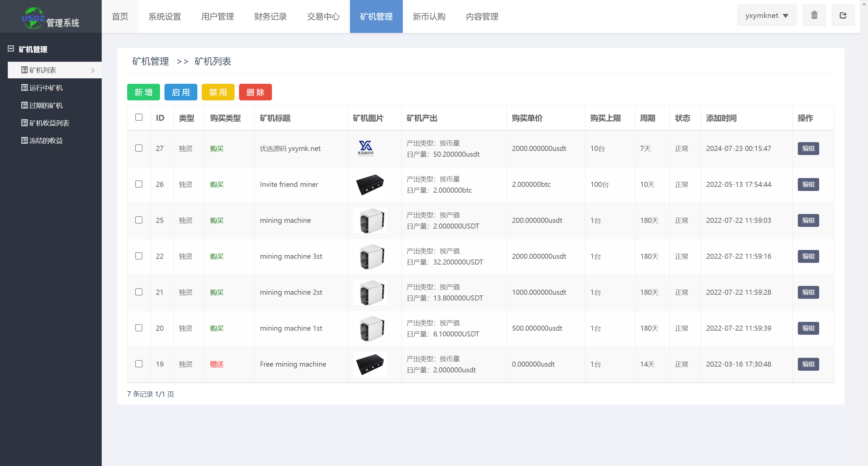Click the trash icon in top bar
Image resolution: width=868 pixels, height=466 pixels.
pos(814,15)
